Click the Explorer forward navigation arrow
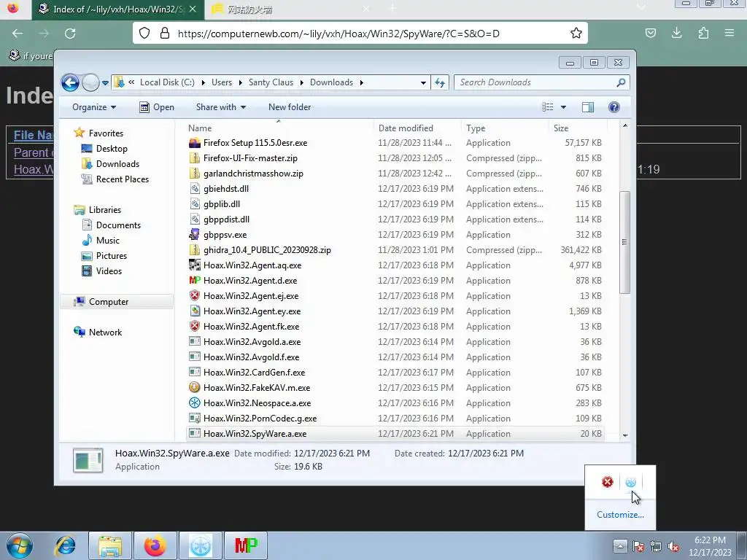The image size is (747, 560). point(90,83)
